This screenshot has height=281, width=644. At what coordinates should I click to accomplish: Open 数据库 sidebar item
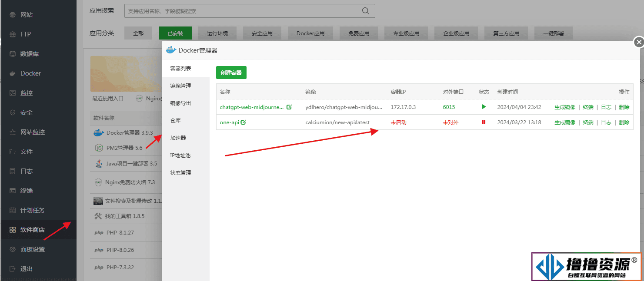(x=38, y=54)
